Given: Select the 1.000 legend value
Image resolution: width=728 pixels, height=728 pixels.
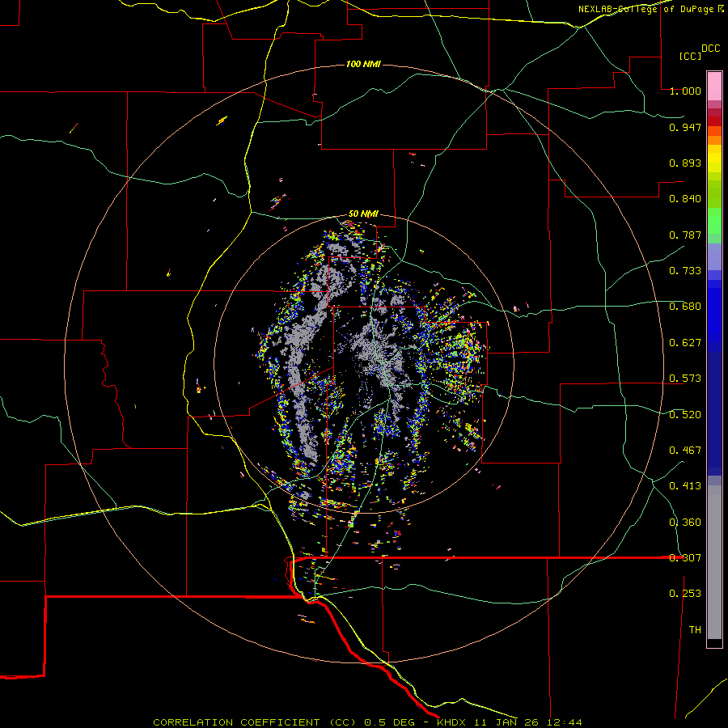Looking at the screenshot, I should pyautogui.click(x=685, y=91).
